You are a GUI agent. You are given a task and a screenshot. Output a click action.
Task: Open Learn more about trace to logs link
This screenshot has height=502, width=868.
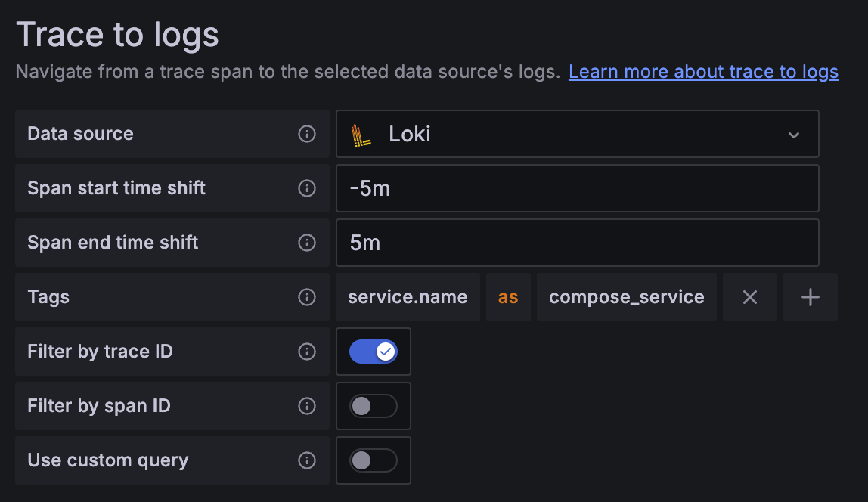(703, 72)
